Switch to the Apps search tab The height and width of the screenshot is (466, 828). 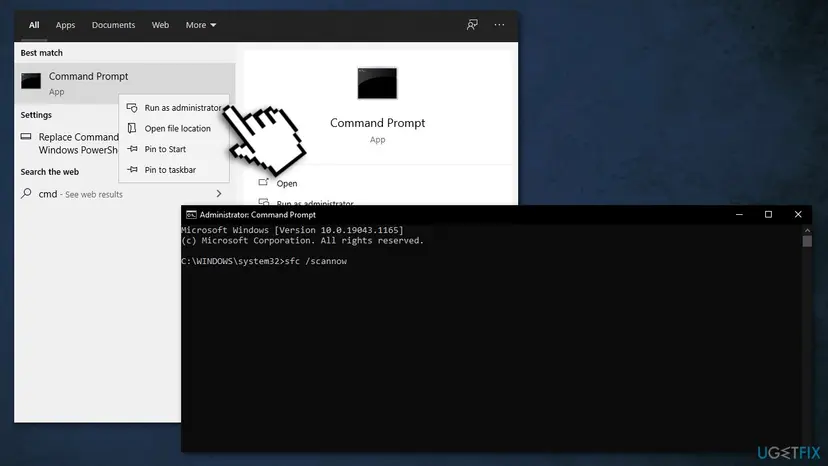point(65,25)
